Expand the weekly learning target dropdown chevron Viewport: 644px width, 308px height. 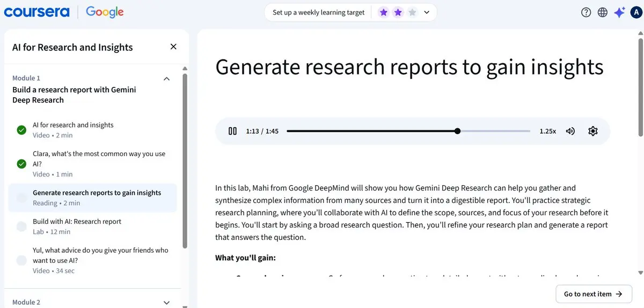point(427,12)
